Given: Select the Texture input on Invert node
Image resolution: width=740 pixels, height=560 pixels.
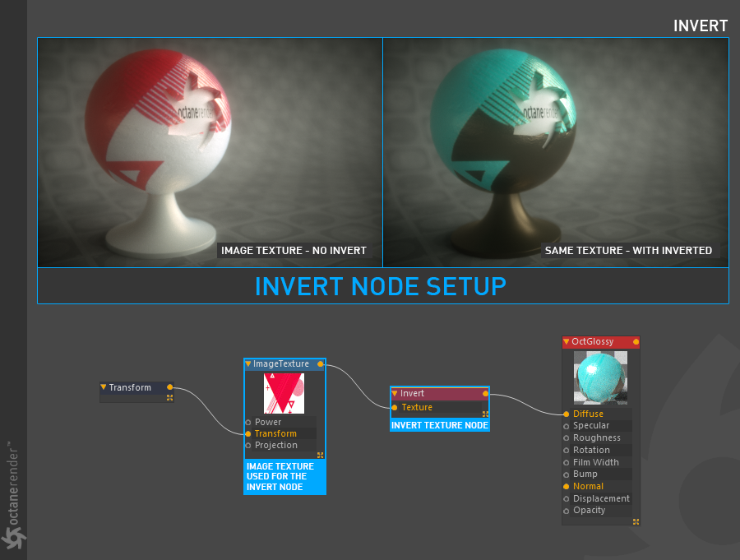Looking at the screenshot, I should pos(417,407).
